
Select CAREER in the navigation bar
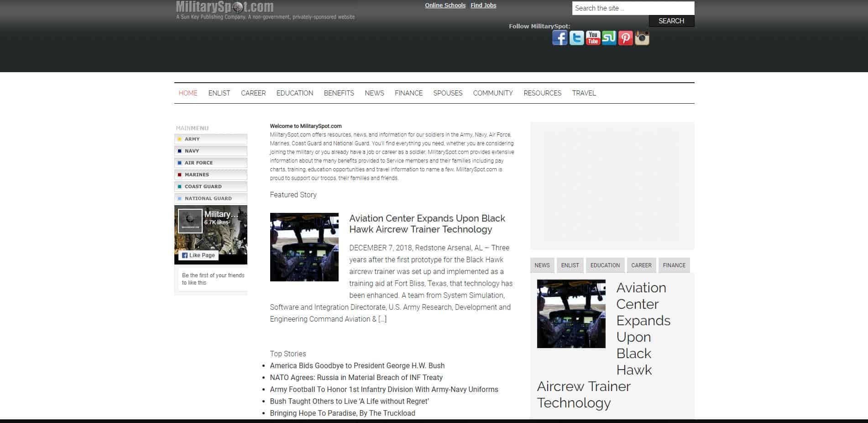(x=253, y=93)
